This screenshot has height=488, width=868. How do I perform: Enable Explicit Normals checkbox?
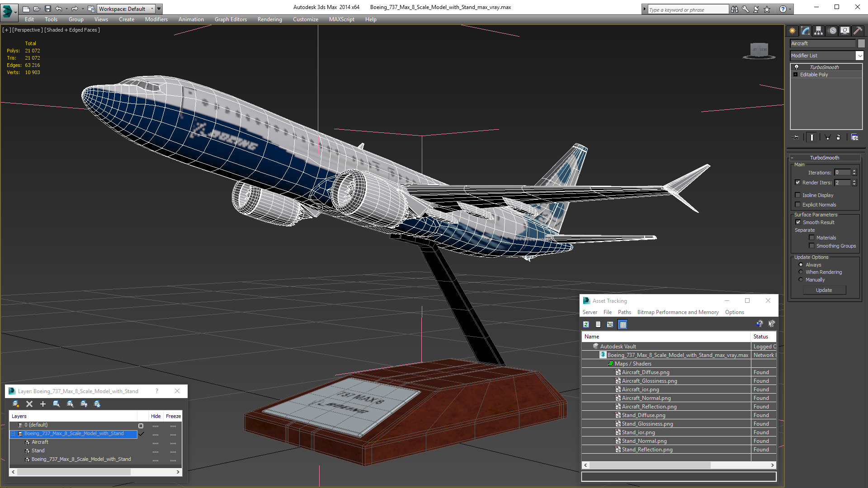(798, 205)
